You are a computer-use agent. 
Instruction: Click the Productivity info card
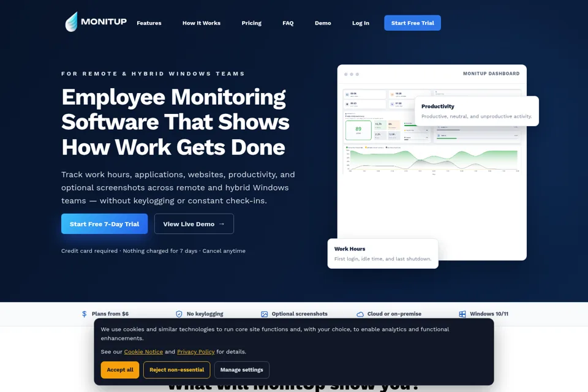477,111
